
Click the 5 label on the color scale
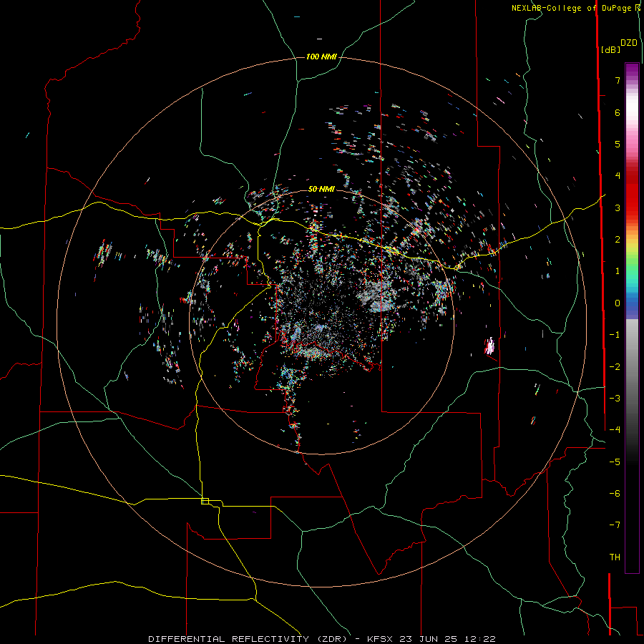[x=618, y=144]
